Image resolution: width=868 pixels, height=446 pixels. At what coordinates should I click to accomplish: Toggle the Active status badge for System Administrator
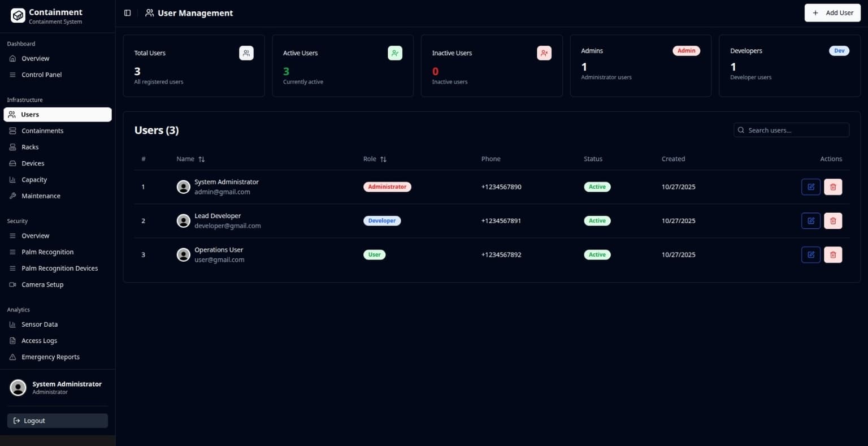[x=597, y=187]
